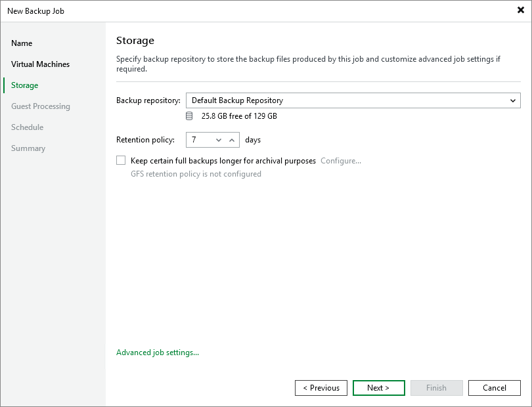Image resolution: width=532 pixels, height=407 pixels.
Task: Decrease retention policy value with down arrow
Action: click(x=219, y=140)
